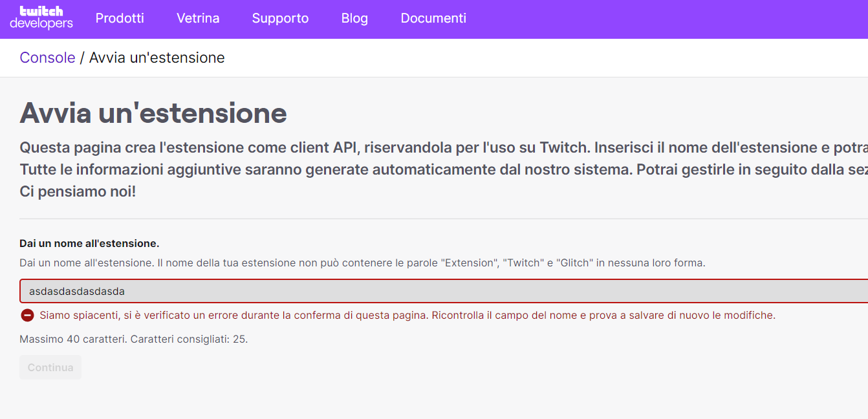868x419 pixels.
Task: Click the breadcrumb item Avvia un'estensione
Action: coord(157,58)
